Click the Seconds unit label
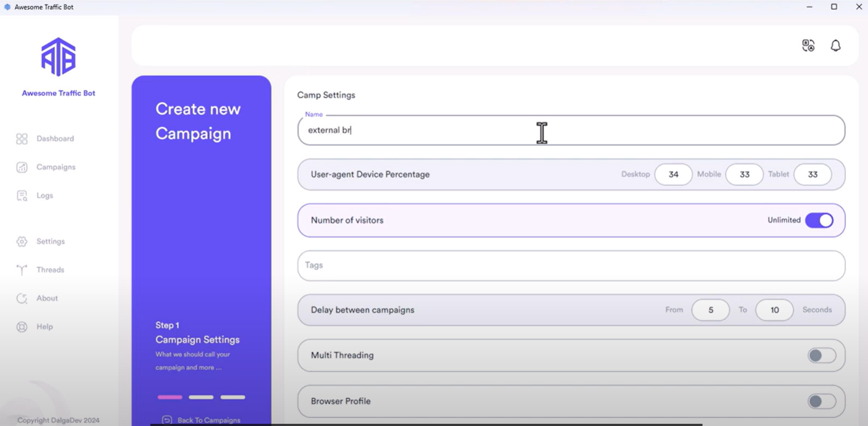Viewport: 868px width, 426px height. [x=817, y=310]
